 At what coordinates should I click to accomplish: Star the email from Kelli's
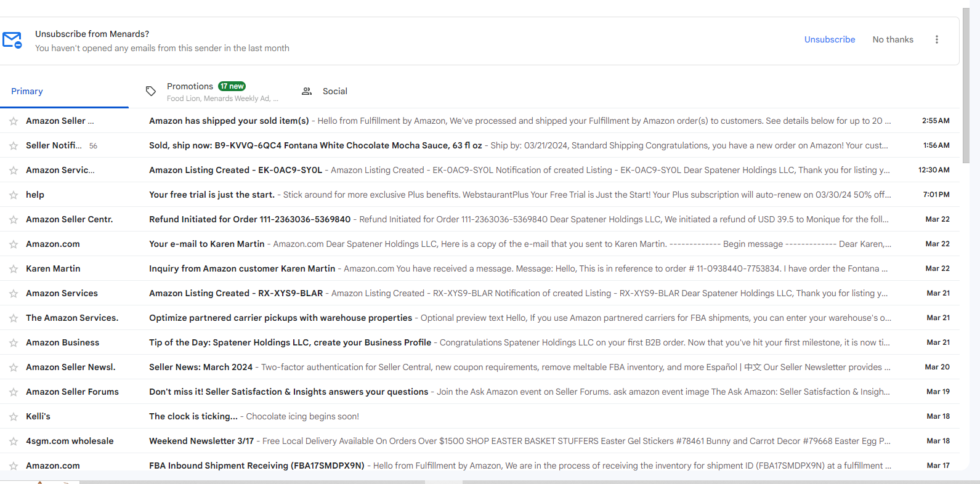14,417
